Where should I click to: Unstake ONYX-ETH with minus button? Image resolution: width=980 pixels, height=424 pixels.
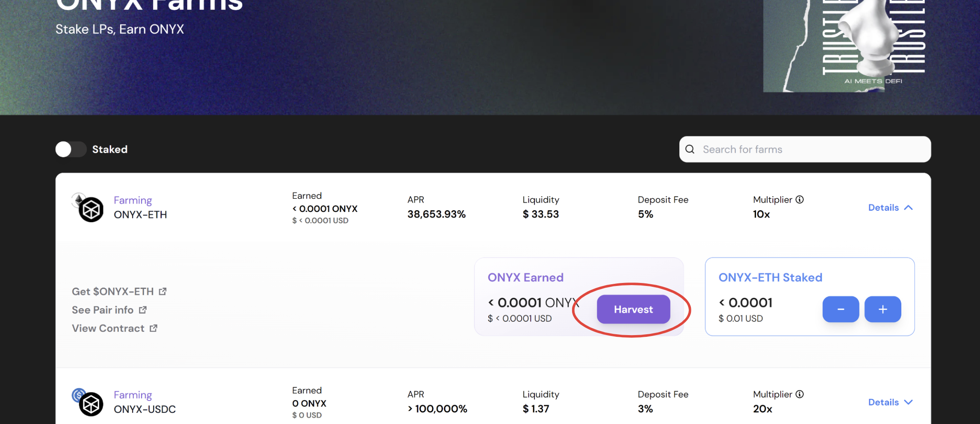click(841, 309)
